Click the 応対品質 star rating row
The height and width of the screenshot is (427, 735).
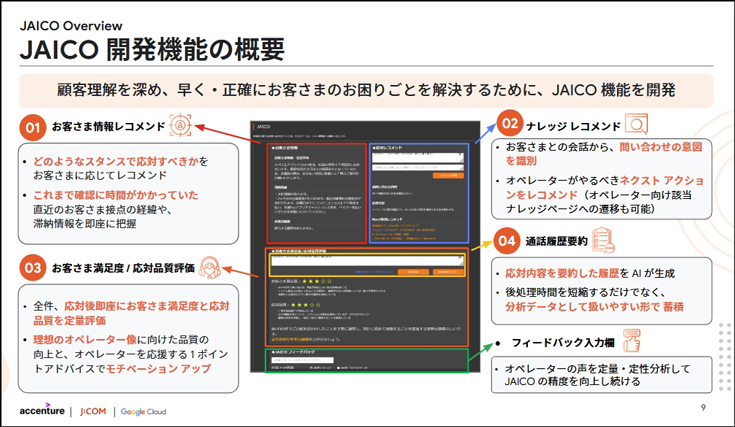(x=296, y=305)
